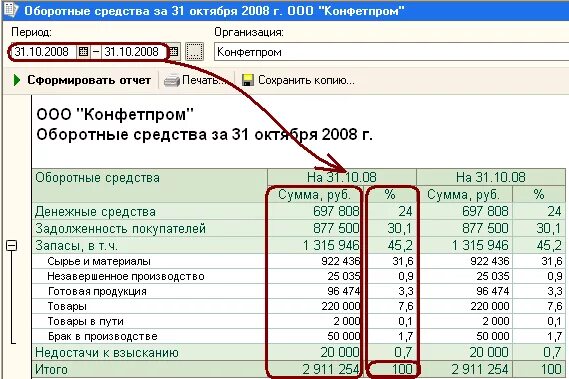Click Печать... button label
The width and height of the screenshot is (569, 379).
tap(205, 80)
